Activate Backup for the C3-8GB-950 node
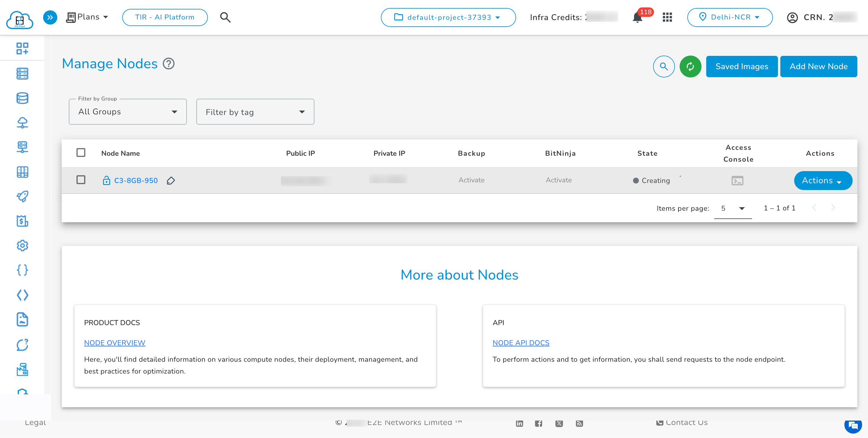Viewport: 868px width, 438px height. pos(471,180)
